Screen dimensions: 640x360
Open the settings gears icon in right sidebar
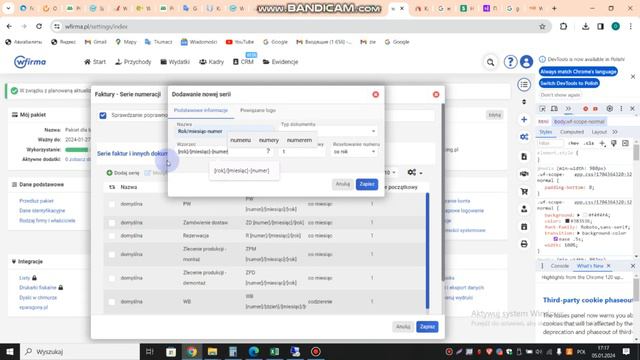click(x=524, y=137)
